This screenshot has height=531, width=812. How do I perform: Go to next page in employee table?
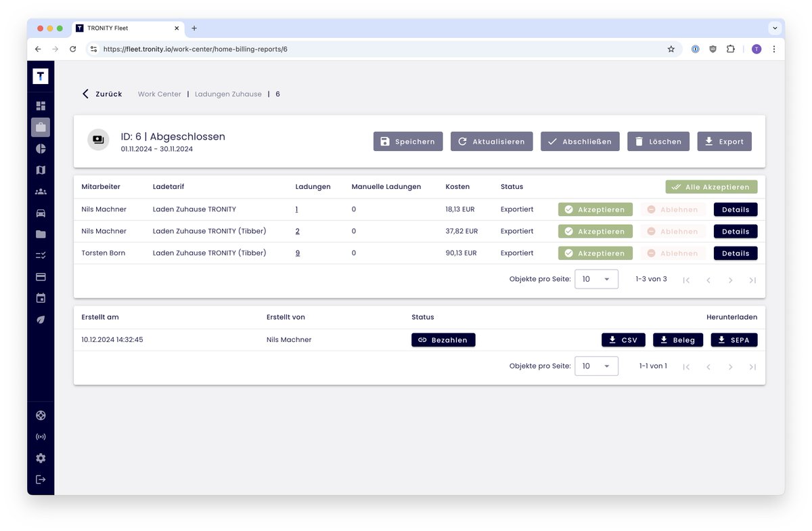tap(730, 280)
